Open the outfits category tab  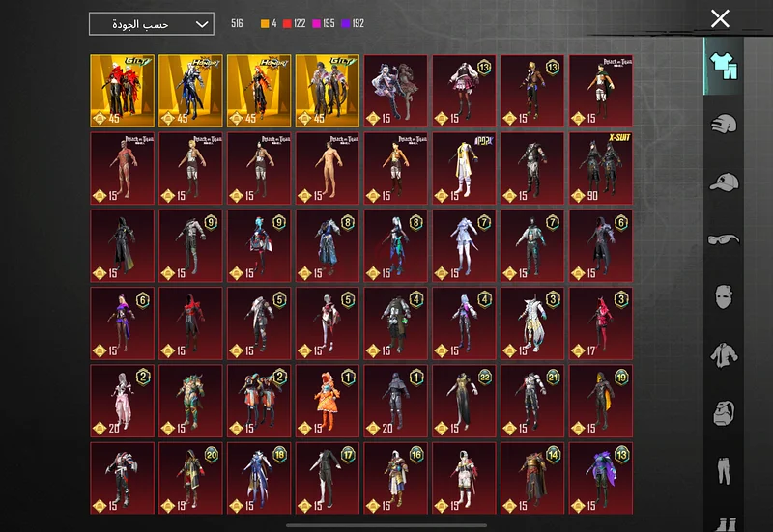(x=723, y=66)
